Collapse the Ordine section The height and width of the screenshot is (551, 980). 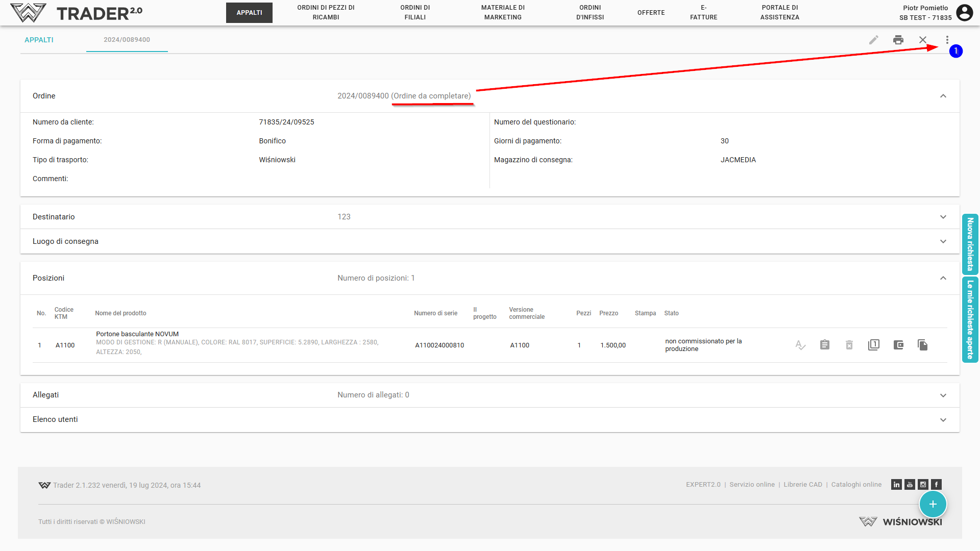943,96
